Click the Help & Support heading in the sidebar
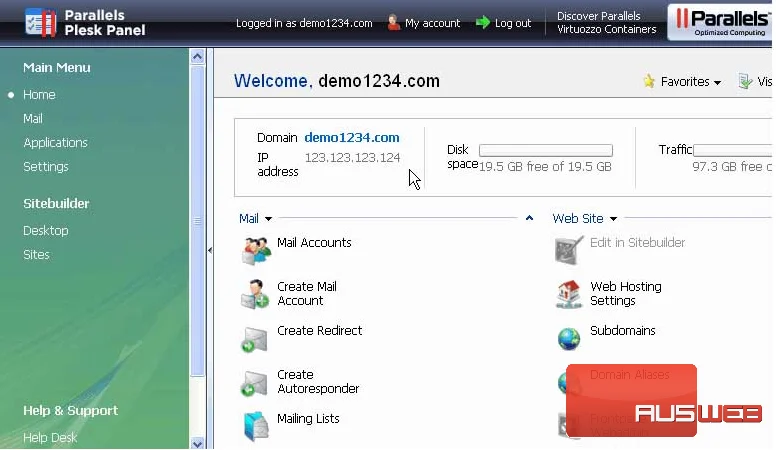Viewport: 776px width, 450px height. (x=70, y=410)
